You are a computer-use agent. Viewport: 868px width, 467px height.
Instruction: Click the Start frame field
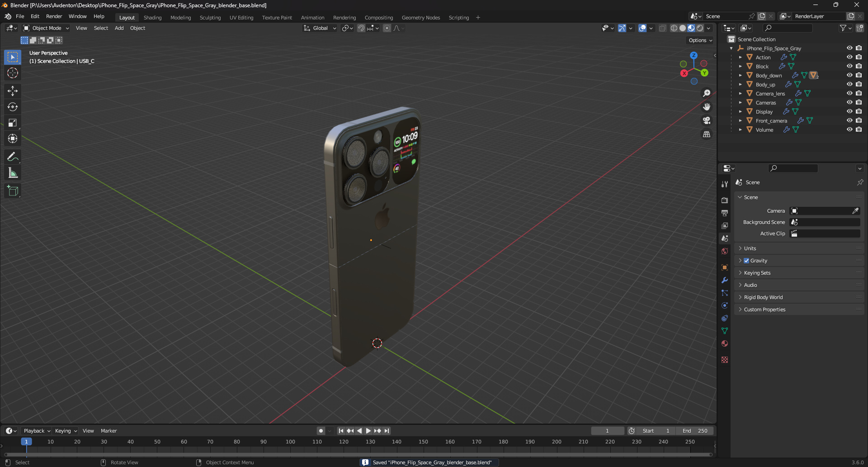(x=656, y=431)
